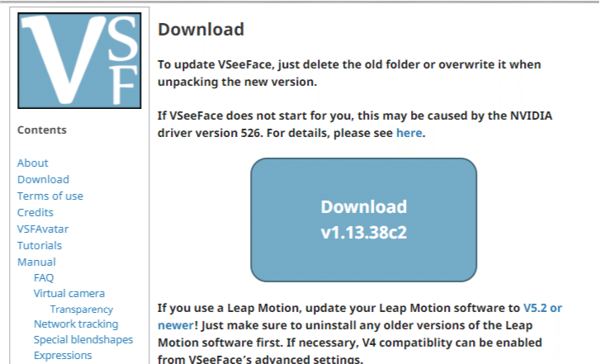
Task: Open Network tracking entry
Action: point(76,324)
